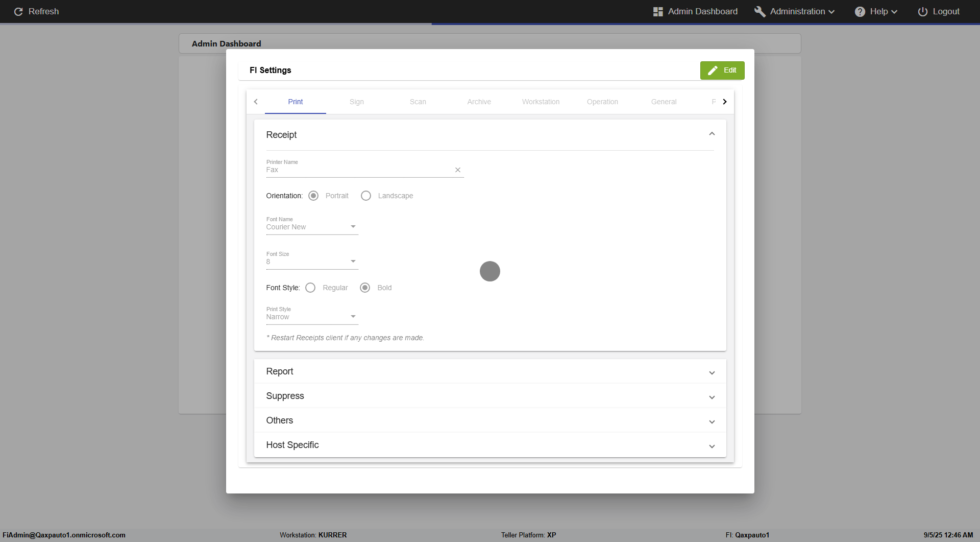Choose Bold font style
Viewport: 980px width, 542px height.
click(x=365, y=288)
